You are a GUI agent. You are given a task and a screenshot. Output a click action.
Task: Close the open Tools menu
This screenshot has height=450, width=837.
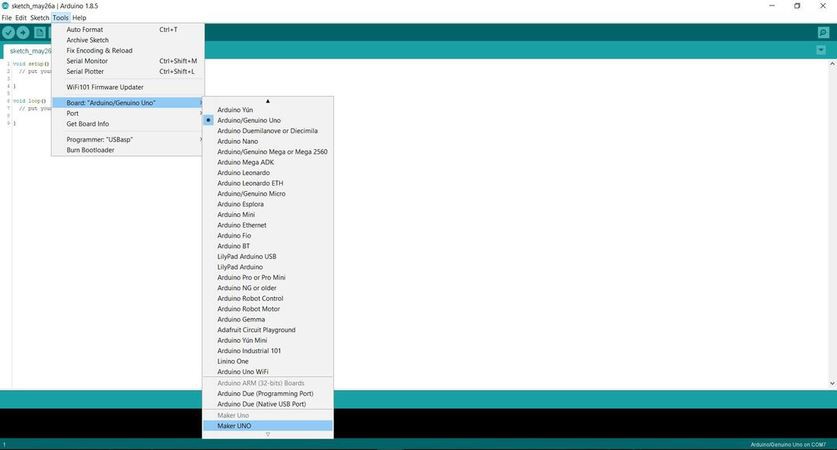tap(60, 18)
